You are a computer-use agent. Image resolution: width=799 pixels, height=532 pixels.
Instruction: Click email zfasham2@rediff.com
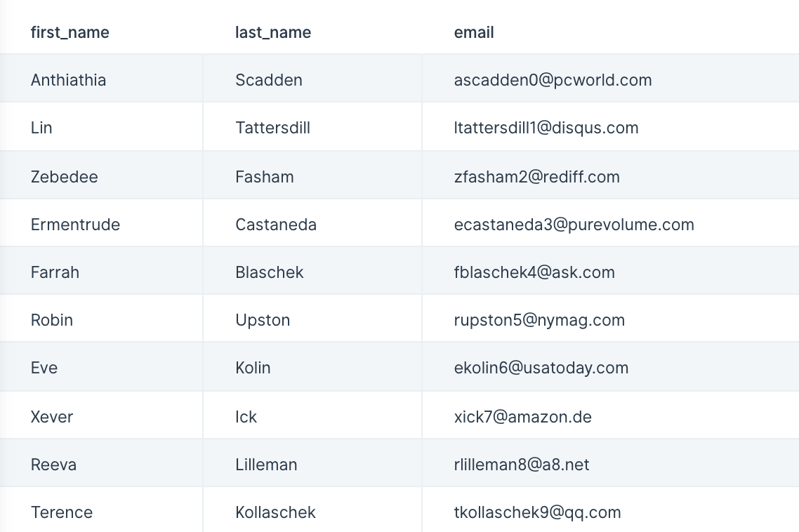tap(537, 177)
